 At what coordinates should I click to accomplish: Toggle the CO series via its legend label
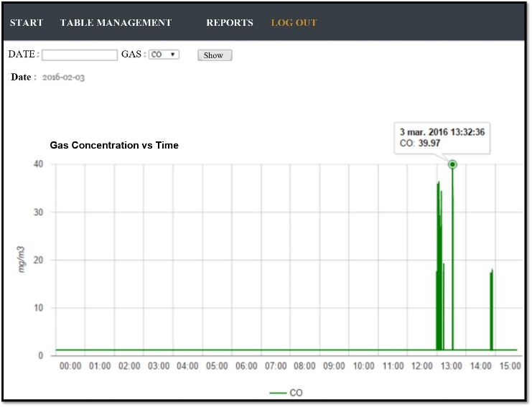pyautogui.click(x=296, y=393)
